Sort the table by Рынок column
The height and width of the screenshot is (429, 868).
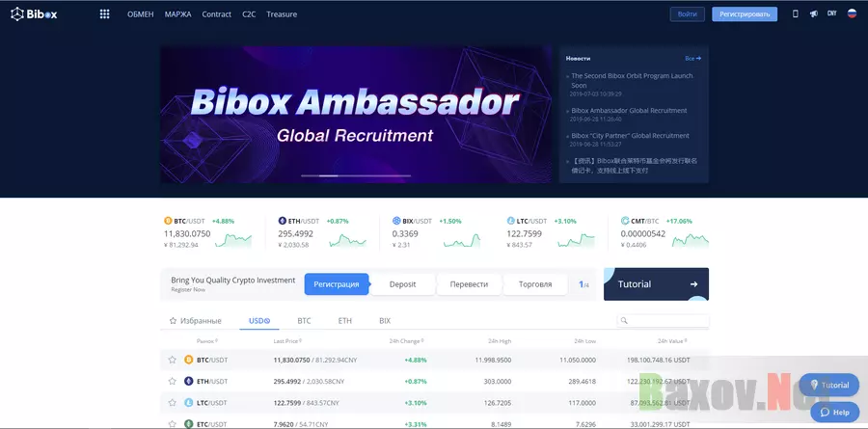pos(207,341)
